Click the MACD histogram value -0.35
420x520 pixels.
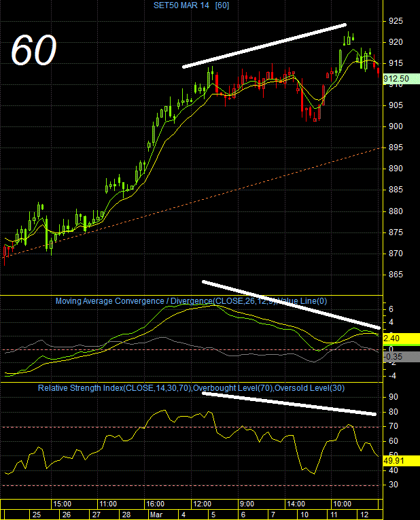coord(401,357)
